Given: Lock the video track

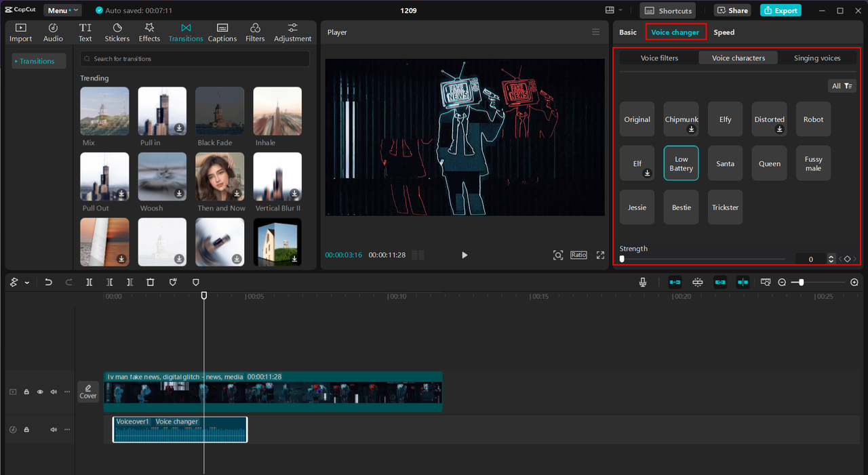Looking at the screenshot, I should pos(26,392).
